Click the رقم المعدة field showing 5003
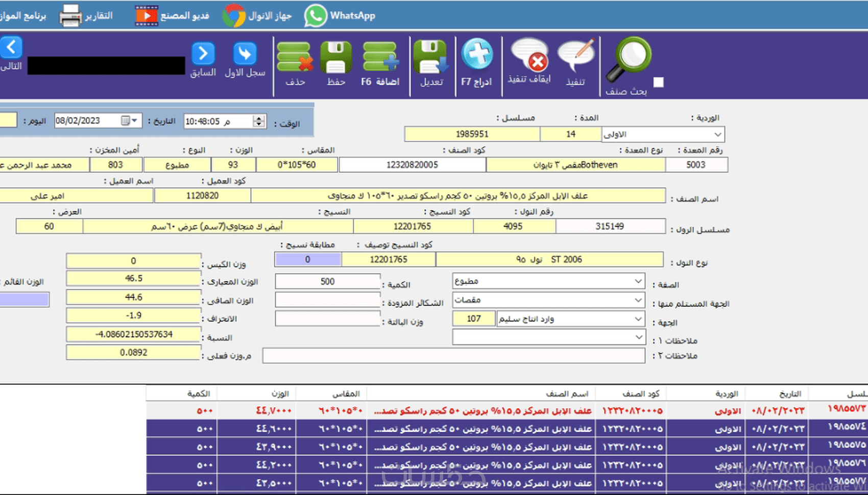The image size is (868, 495). click(x=696, y=165)
